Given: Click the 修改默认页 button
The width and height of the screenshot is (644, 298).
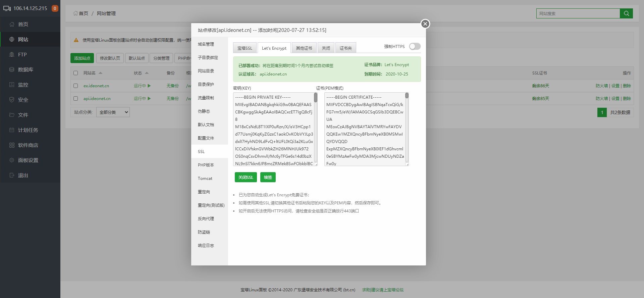Looking at the screenshot, I should (110, 58).
